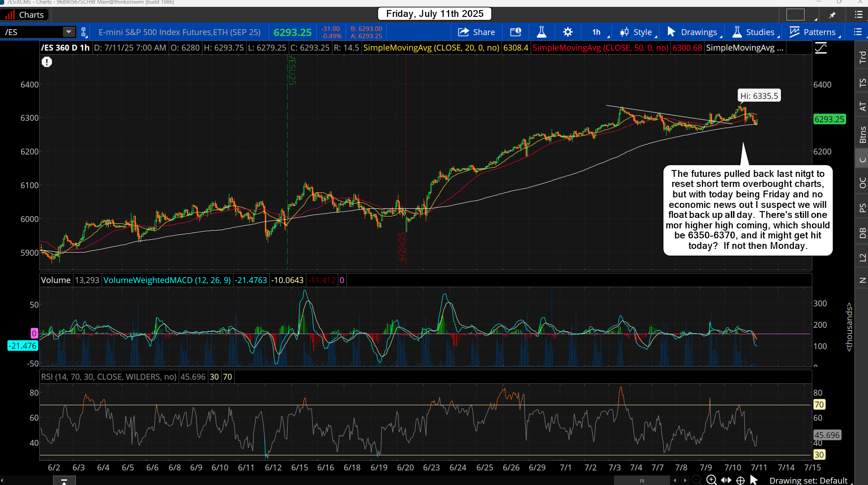The height and width of the screenshot is (485, 868).
Task: Open the Charts tab
Action: 25,15
